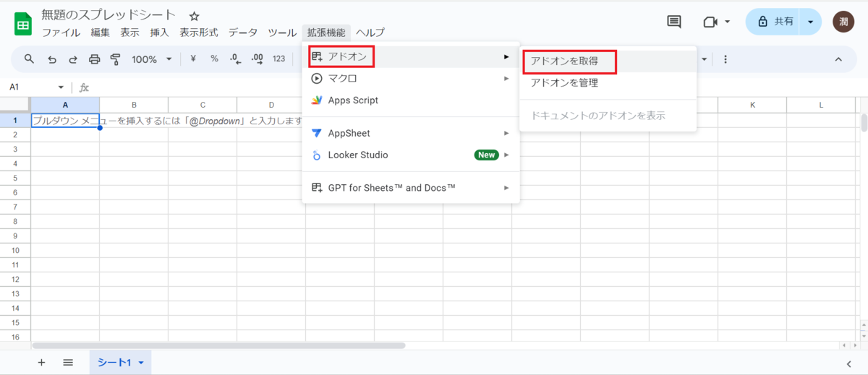This screenshot has height=375, width=868.
Task: Open the 100% zoom dropdown
Action: click(x=152, y=59)
